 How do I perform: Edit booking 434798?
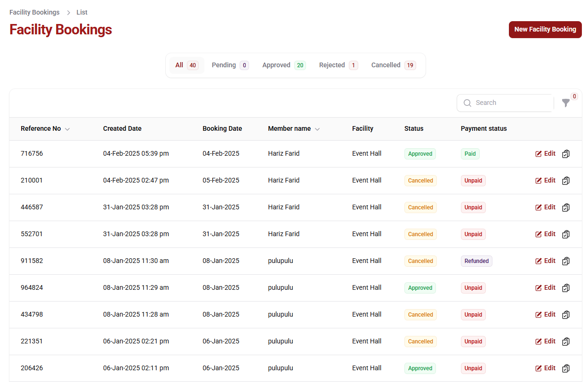click(x=545, y=314)
